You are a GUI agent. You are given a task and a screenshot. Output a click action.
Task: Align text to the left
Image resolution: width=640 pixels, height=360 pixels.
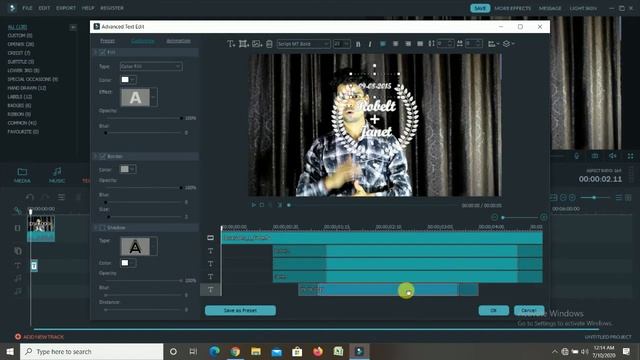(383, 44)
